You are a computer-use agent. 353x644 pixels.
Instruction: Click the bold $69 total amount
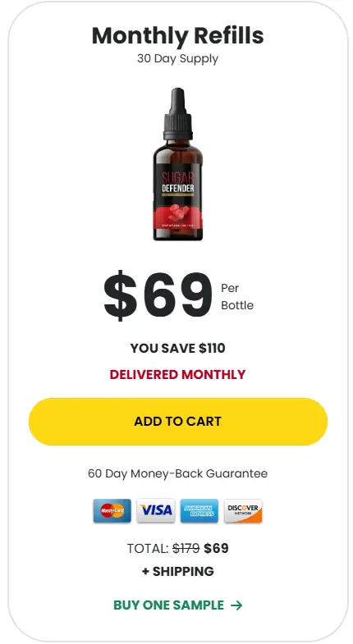(x=216, y=548)
